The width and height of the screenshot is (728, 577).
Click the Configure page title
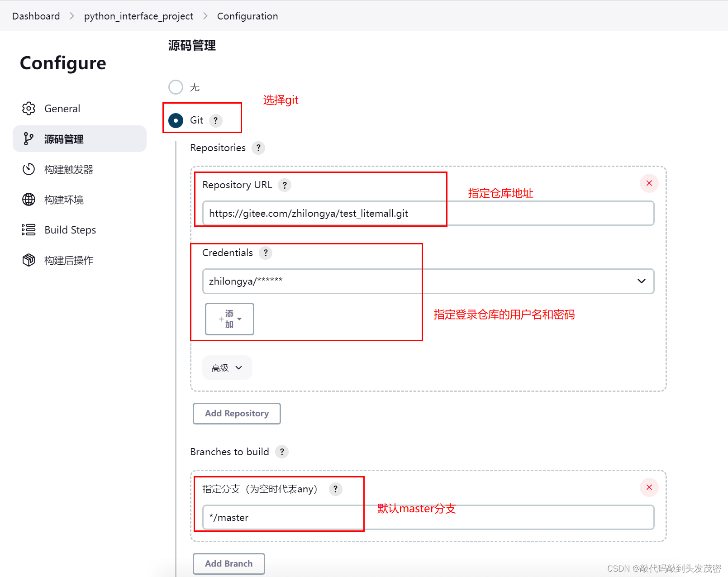pyautogui.click(x=63, y=63)
